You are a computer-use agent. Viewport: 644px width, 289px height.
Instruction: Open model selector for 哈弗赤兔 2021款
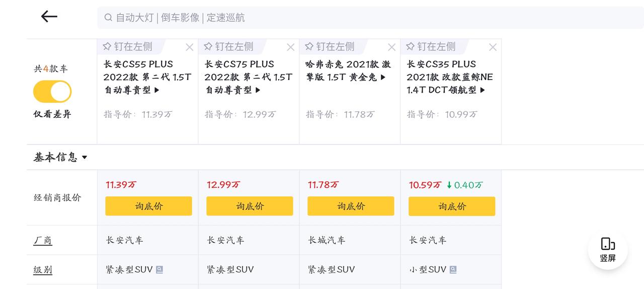point(348,71)
